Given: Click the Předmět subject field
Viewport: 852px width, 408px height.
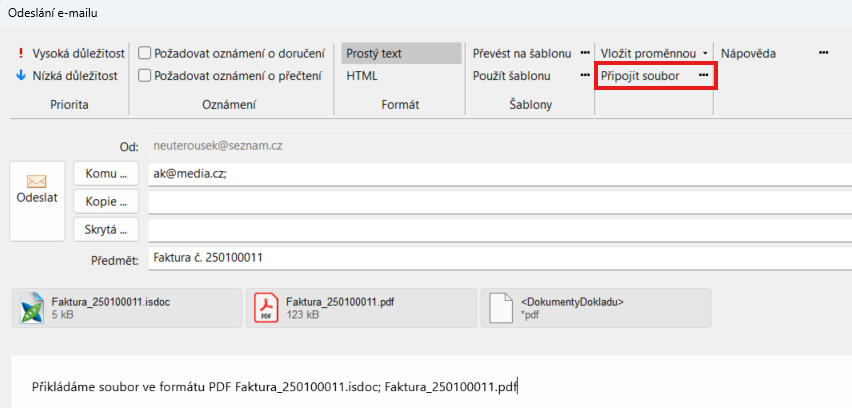Looking at the screenshot, I should pos(498,258).
